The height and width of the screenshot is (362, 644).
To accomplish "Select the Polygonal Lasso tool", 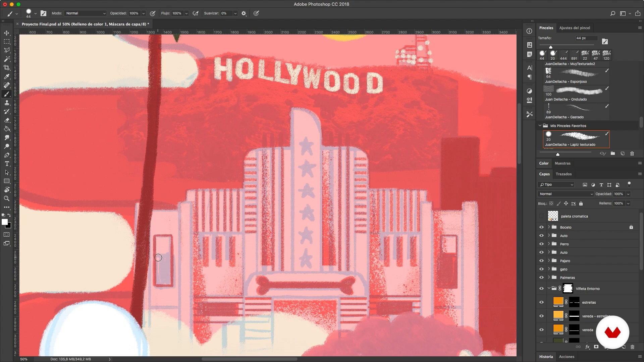I will (7, 50).
